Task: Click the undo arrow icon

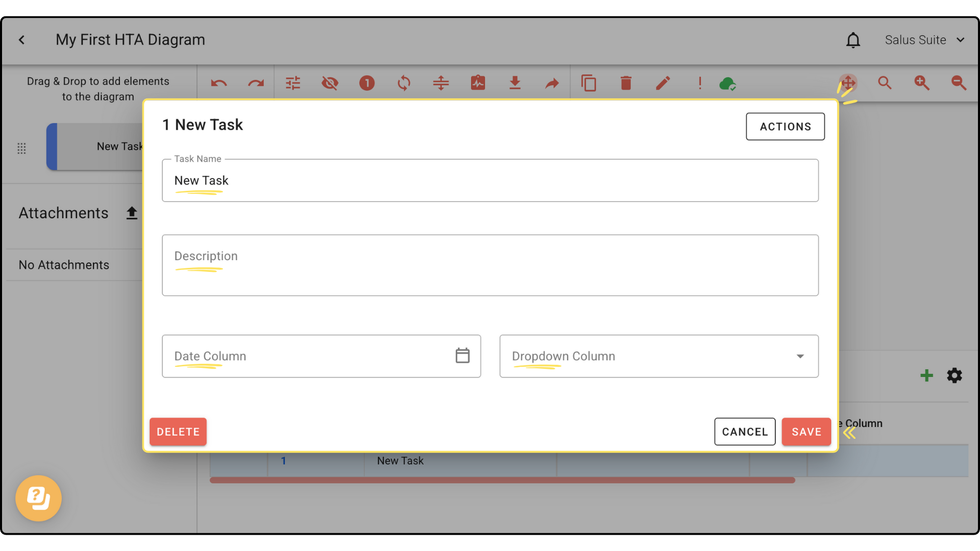Action: (219, 83)
